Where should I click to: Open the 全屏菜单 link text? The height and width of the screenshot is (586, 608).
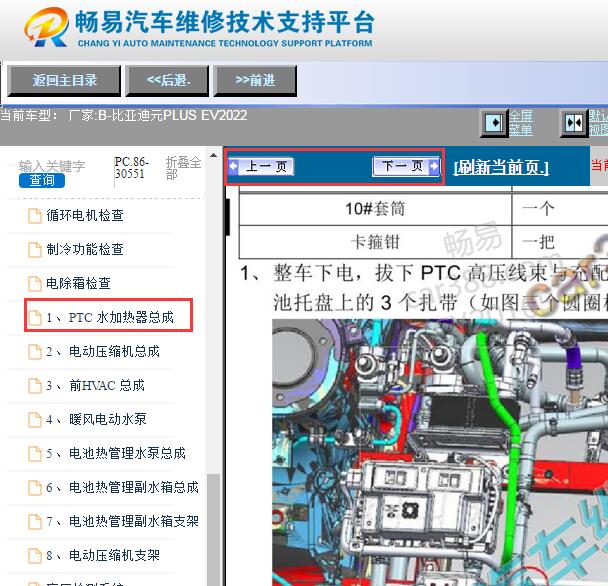point(521,123)
